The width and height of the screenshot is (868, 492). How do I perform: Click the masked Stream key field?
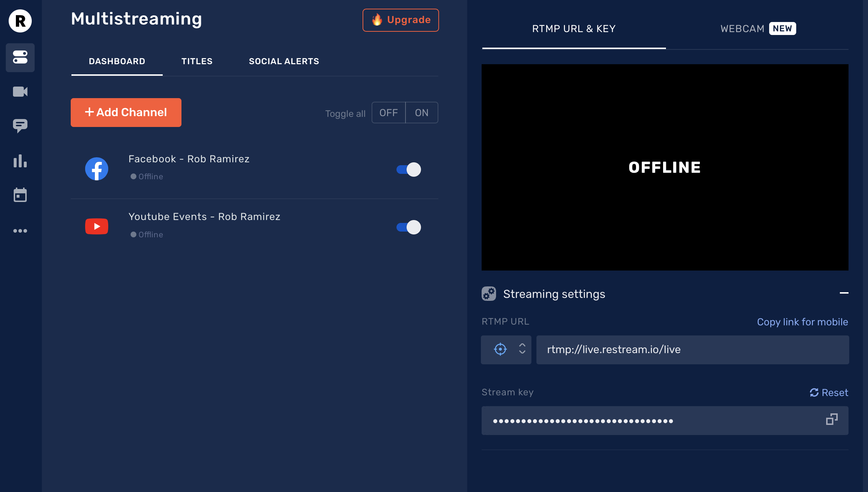coord(665,421)
